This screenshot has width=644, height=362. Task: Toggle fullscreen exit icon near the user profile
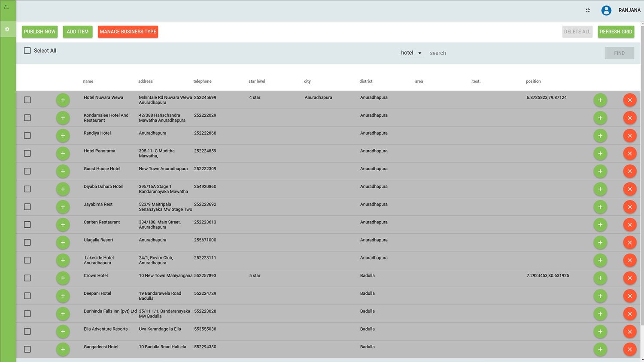click(x=588, y=10)
